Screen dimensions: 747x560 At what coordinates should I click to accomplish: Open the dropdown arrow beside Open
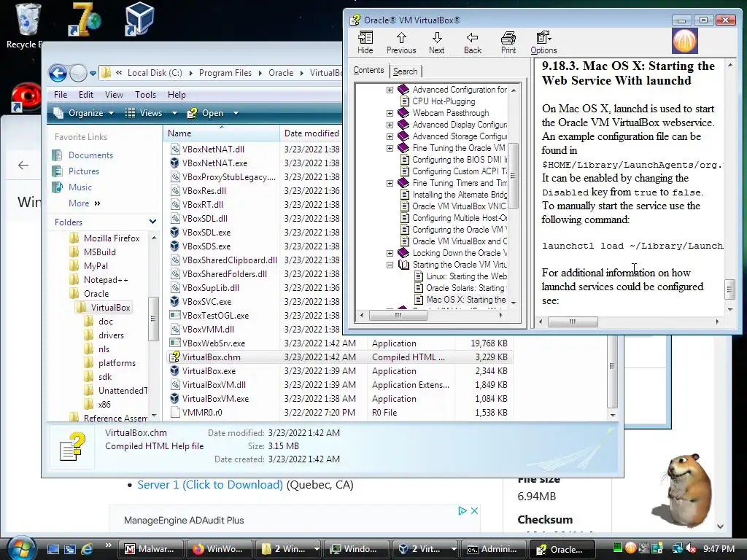click(x=236, y=113)
